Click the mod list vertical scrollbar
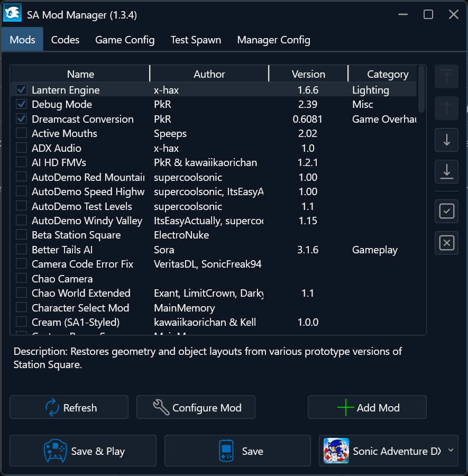This screenshot has height=476, width=468. pos(421,90)
